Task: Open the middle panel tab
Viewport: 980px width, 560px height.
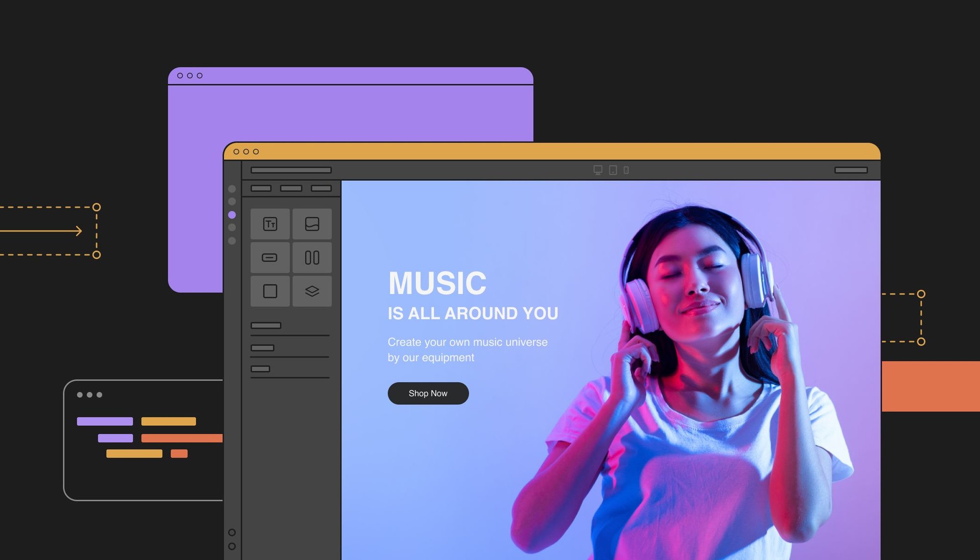Action: tap(292, 188)
